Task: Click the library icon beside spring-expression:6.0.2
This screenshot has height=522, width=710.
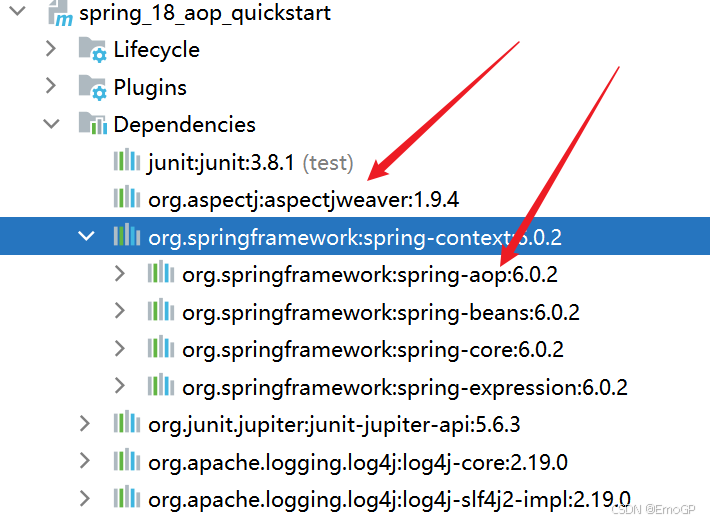Action: click(x=161, y=385)
